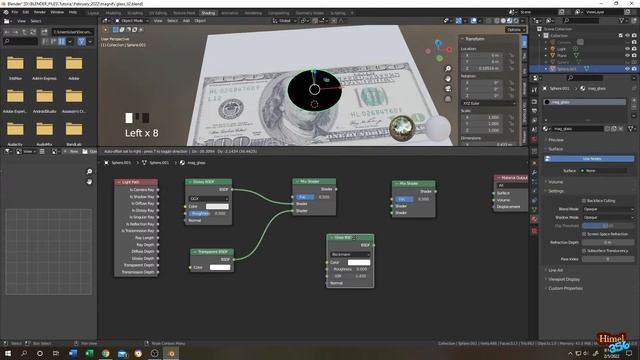The width and height of the screenshot is (640, 360).
Task: Click the zoom icon in node editor sidebar
Action: (x=89, y=171)
